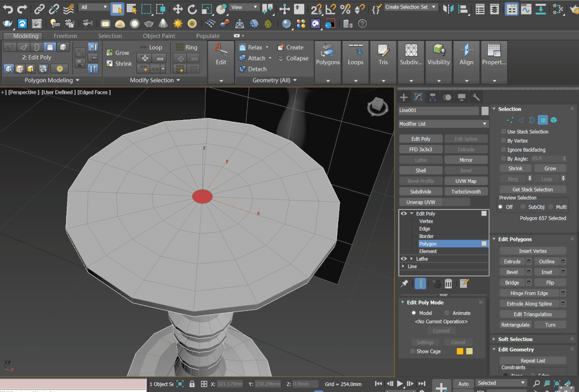Expand the Soft Selection rollout
This screenshot has width=579, height=392.
(515, 339)
